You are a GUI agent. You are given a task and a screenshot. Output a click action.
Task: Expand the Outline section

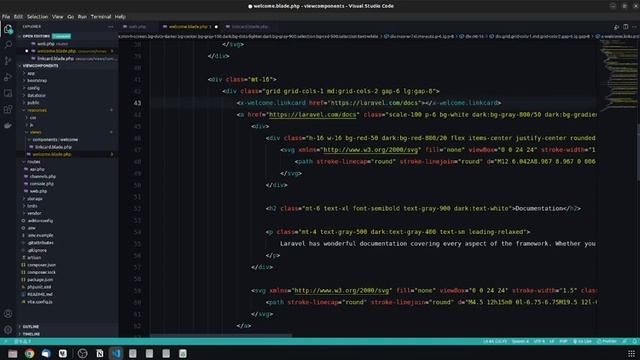coord(31,327)
